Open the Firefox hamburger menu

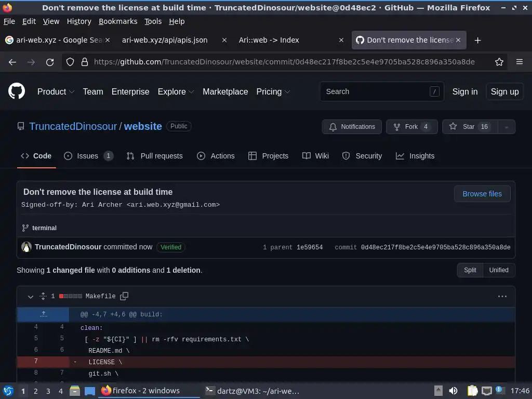(x=520, y=62)
